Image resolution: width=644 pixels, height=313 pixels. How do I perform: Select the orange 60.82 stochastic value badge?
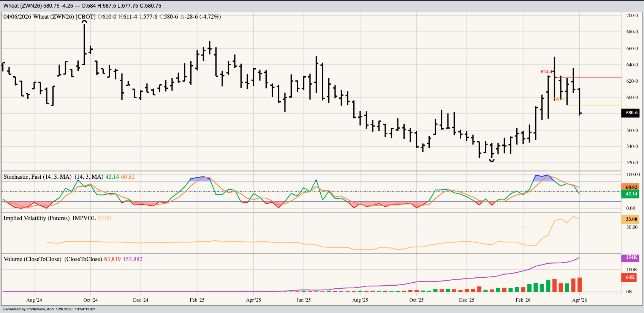pos(631,187)
